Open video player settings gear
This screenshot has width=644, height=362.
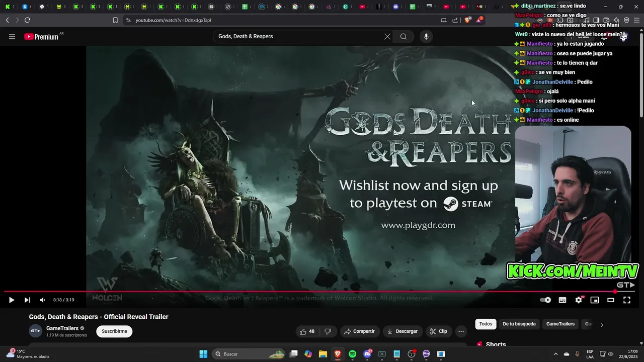click(x=579, y=300)
